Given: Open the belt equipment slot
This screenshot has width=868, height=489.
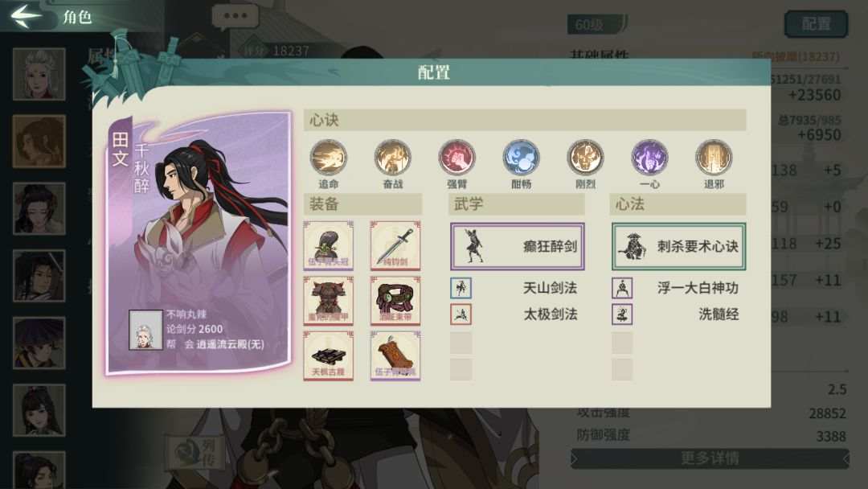Looking at the screenshot, I should (395, 300).
